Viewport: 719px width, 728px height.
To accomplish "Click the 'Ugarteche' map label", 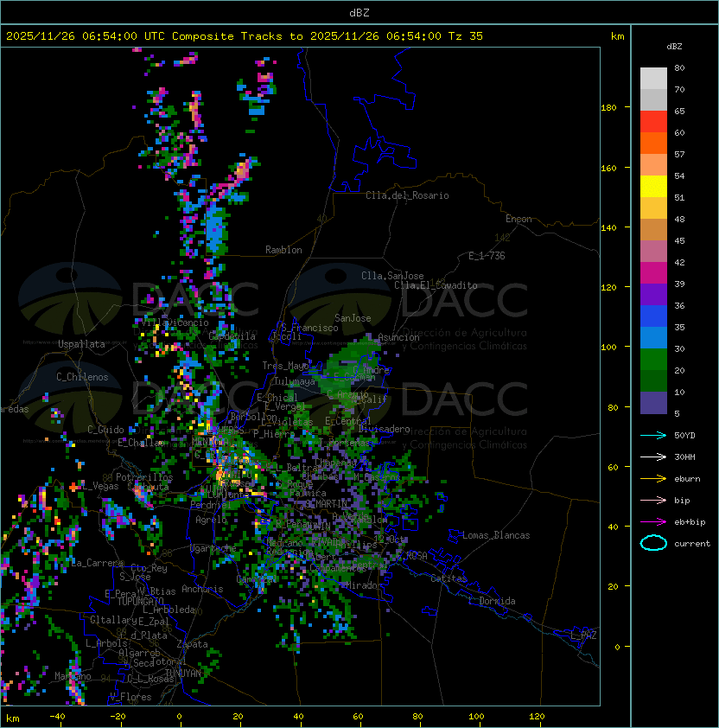I will tap(213, 548).
